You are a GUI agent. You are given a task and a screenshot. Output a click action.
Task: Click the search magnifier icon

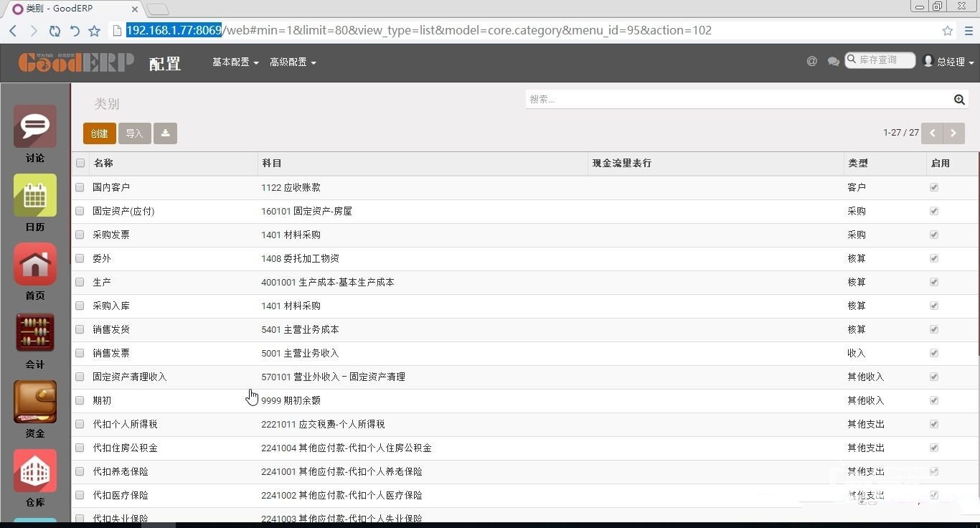[959, 100]
